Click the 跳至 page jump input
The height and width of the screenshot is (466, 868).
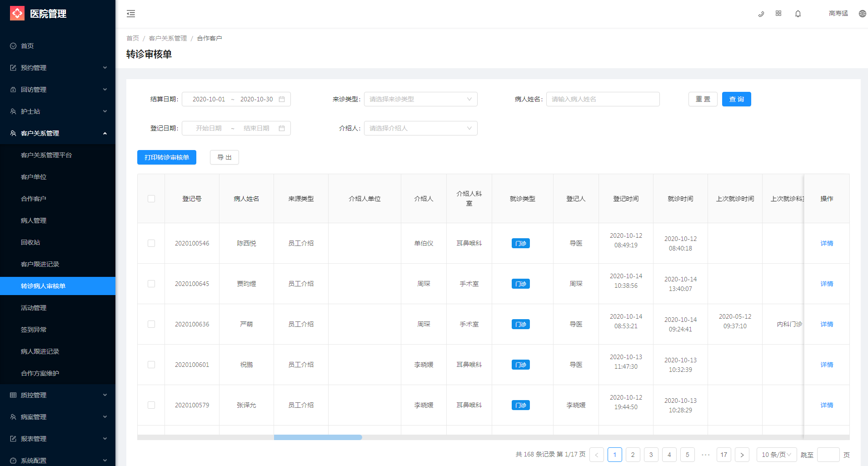click(828, 455)
